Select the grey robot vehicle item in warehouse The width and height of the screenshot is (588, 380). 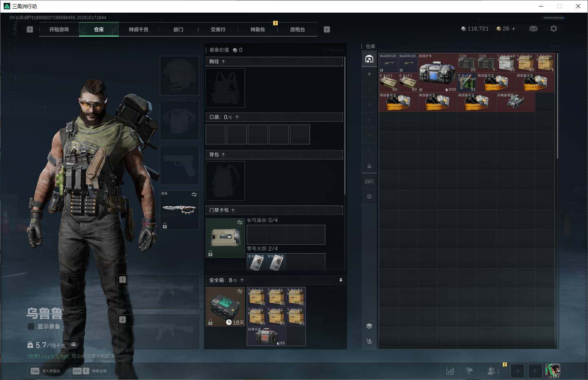click(516, 102)
